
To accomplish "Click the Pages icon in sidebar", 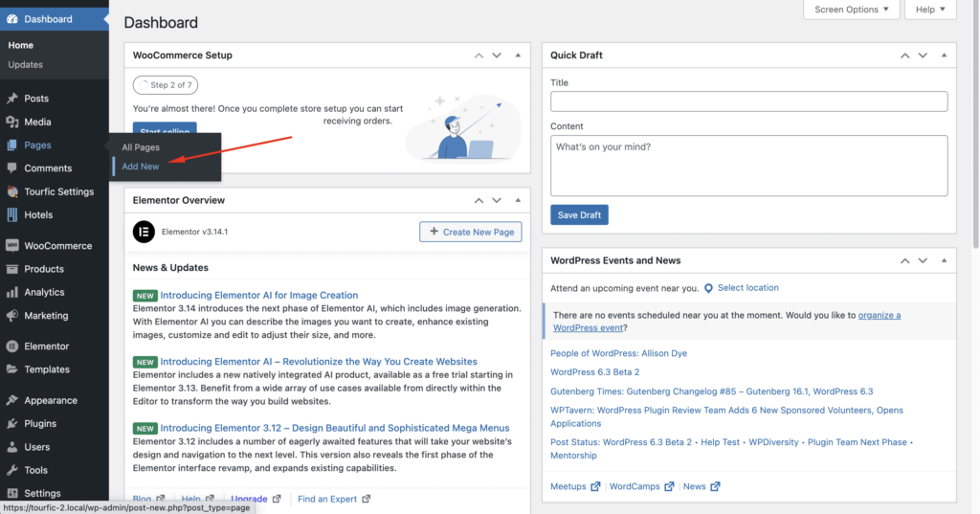I will pyautogui.click(x=11, y=145).
